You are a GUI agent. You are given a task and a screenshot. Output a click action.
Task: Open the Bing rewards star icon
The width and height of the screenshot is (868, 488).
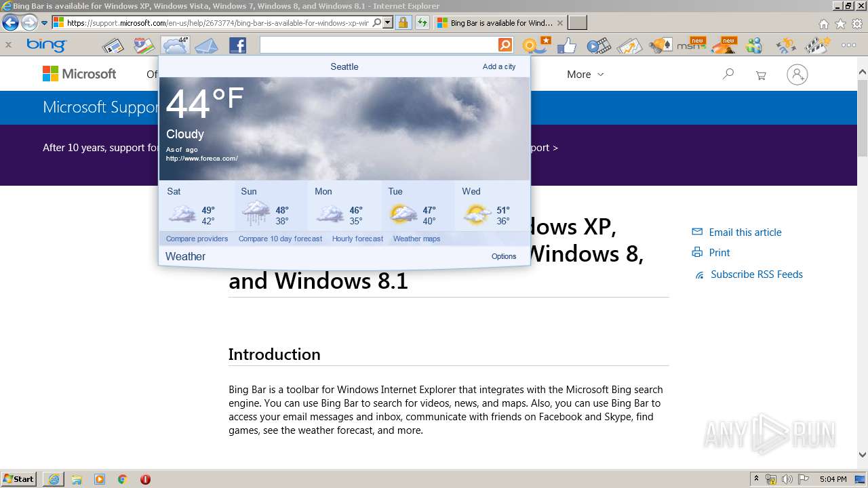536,45
